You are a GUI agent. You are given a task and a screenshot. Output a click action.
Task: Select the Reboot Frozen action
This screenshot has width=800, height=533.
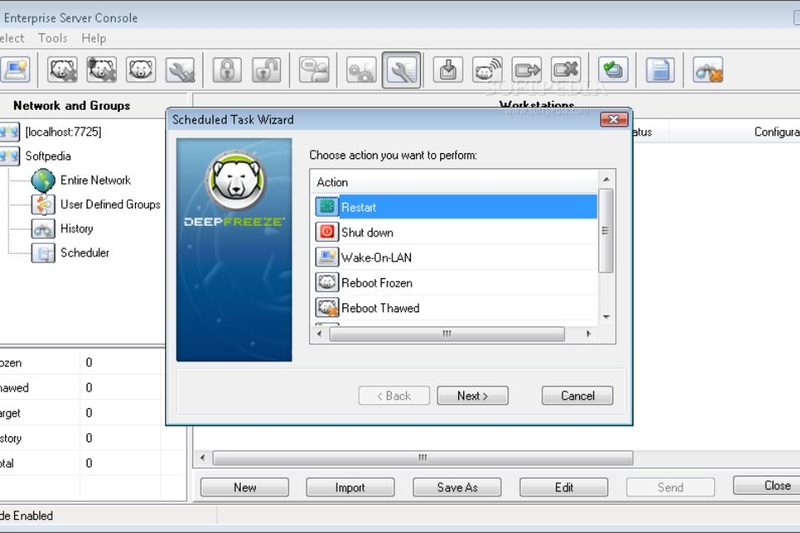click(455, 283)
